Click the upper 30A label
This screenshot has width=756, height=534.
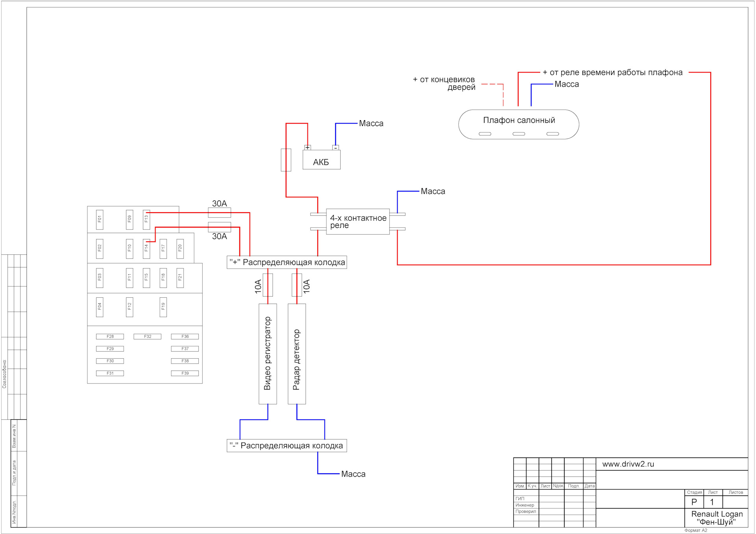[x=219, y=204]
